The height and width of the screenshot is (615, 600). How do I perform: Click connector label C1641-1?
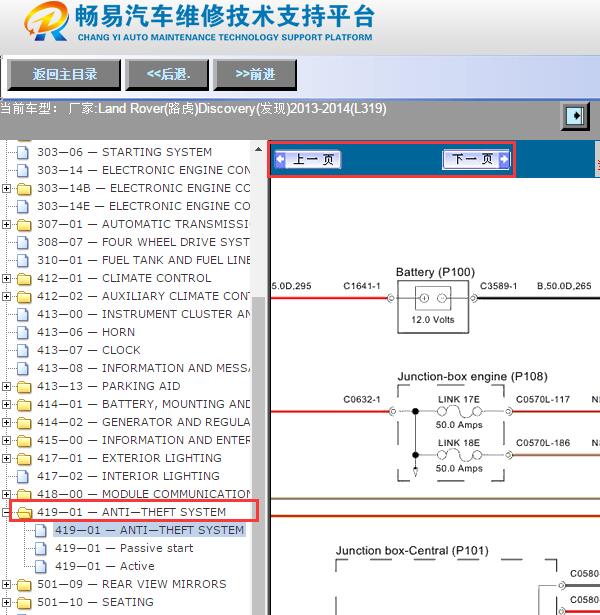(x=362, y=286)
